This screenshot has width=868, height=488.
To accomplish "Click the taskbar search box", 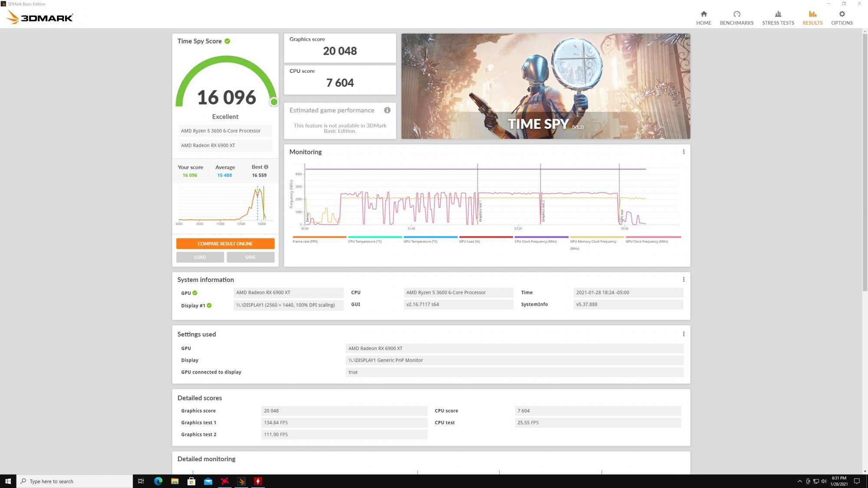I will 75,481.
